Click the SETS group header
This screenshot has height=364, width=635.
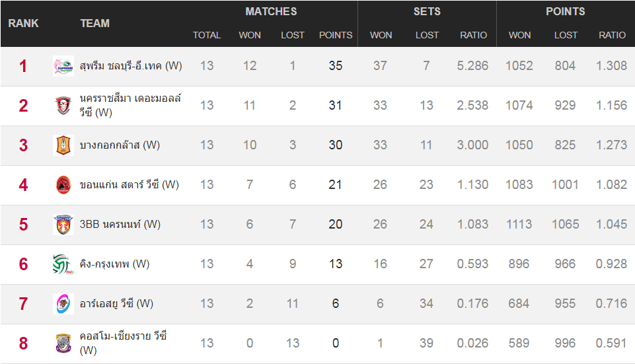[x=427, y=11]
